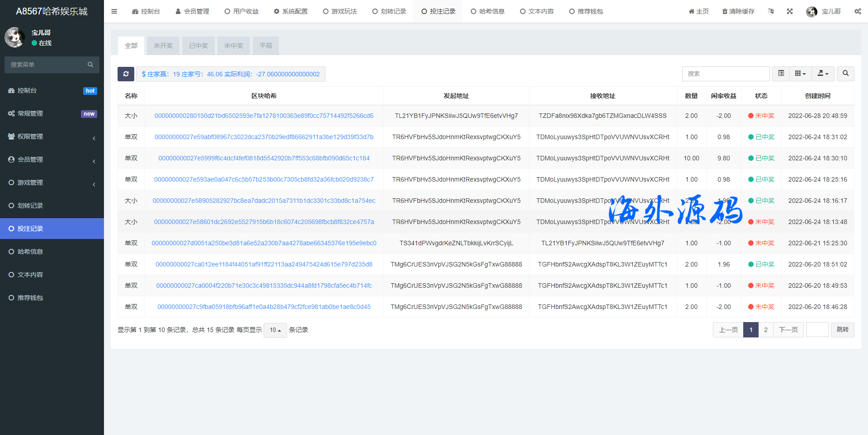
Task: Open the first block hash link
Action: click(x=264, y=116)
